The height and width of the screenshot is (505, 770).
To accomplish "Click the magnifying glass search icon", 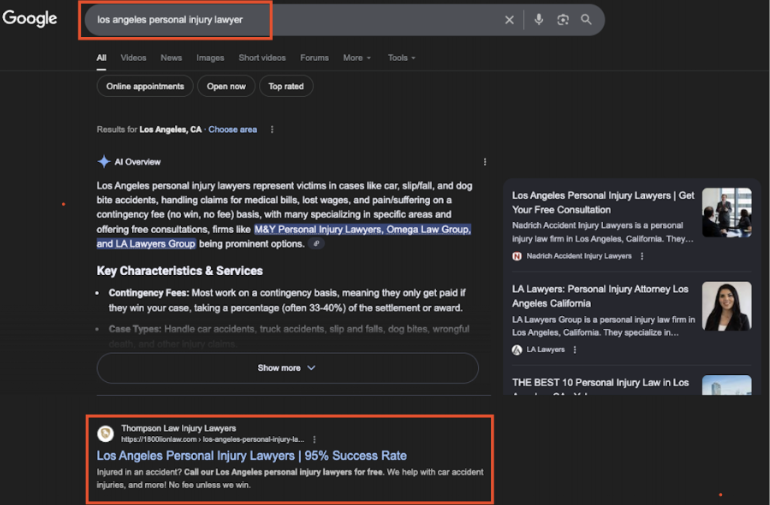I will pyautogui.click(x=586, y=20).
